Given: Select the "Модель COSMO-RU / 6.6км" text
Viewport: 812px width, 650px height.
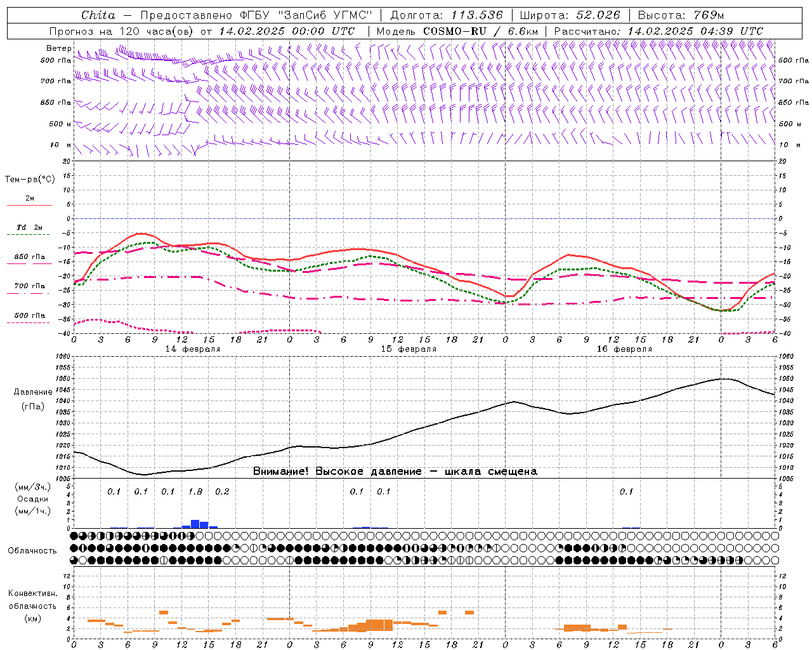Looking at the screenshot, I should [x=457, y=31].
